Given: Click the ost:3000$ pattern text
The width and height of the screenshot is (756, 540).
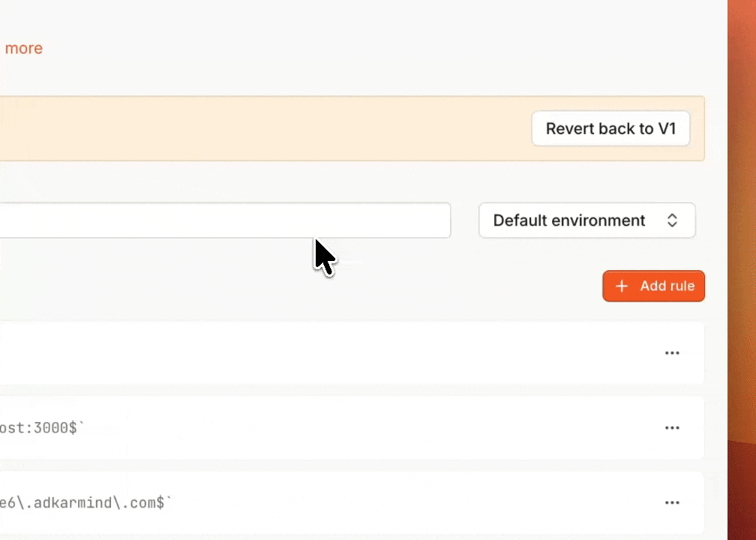Looking at the screenshot, I should [x=42, y=428].
